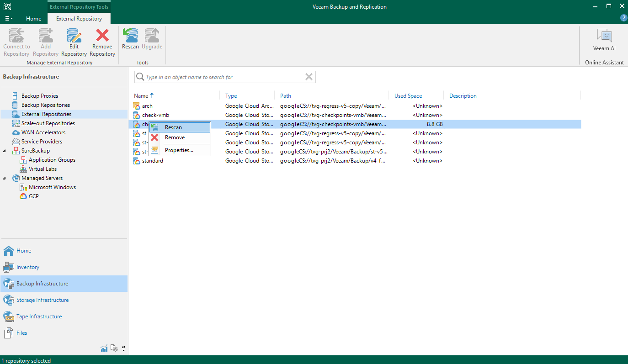Screen dimensions: 628x364
Task: Select External Repositories in the tree
Action: (46, 114)
